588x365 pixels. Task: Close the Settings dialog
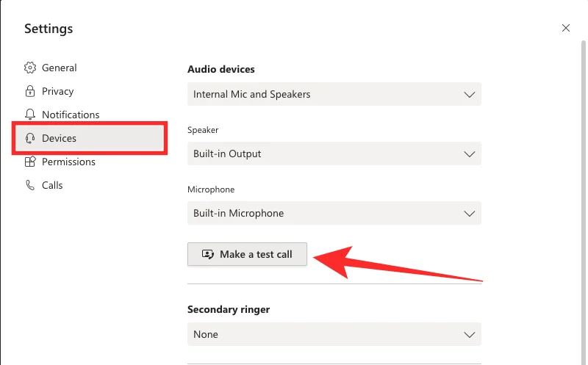pyautogui.click(x=565, y=28)
